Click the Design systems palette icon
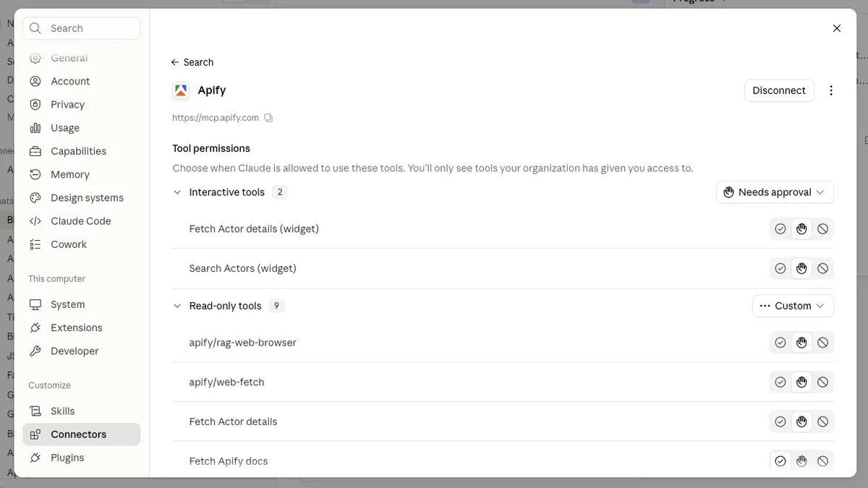This screenshot has height=488, width=868. pos(35,197)
